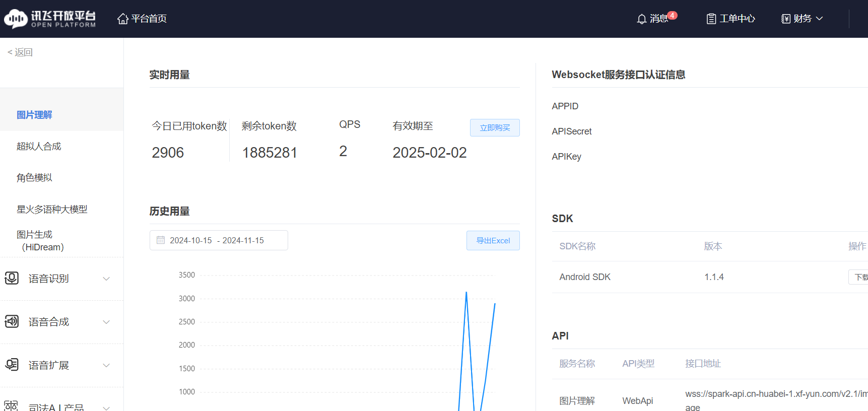Click the APPID label
The height and width of the screenshot is (411, 868).
(565, 106)
